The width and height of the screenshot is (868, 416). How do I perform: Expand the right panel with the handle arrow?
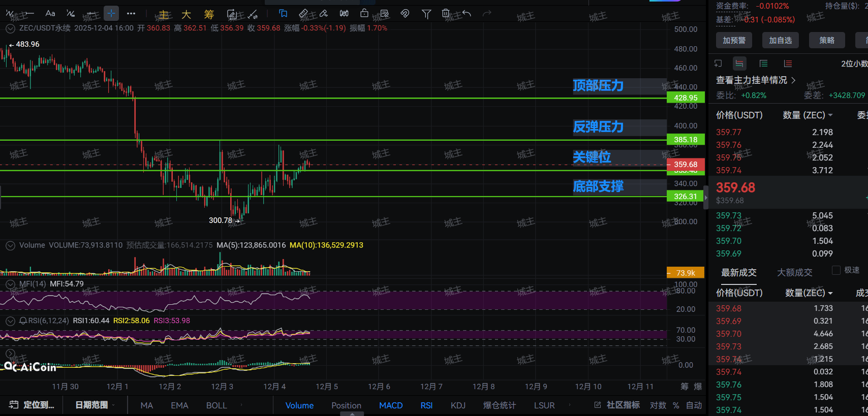point(706,198)
